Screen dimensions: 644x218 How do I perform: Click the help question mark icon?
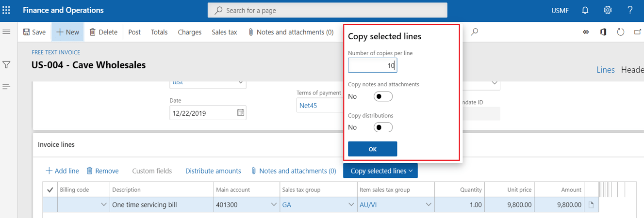(x=630, y=10)
